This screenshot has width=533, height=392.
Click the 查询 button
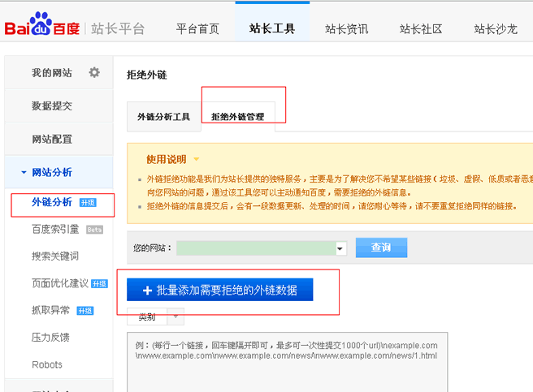[x=381, y=248]
